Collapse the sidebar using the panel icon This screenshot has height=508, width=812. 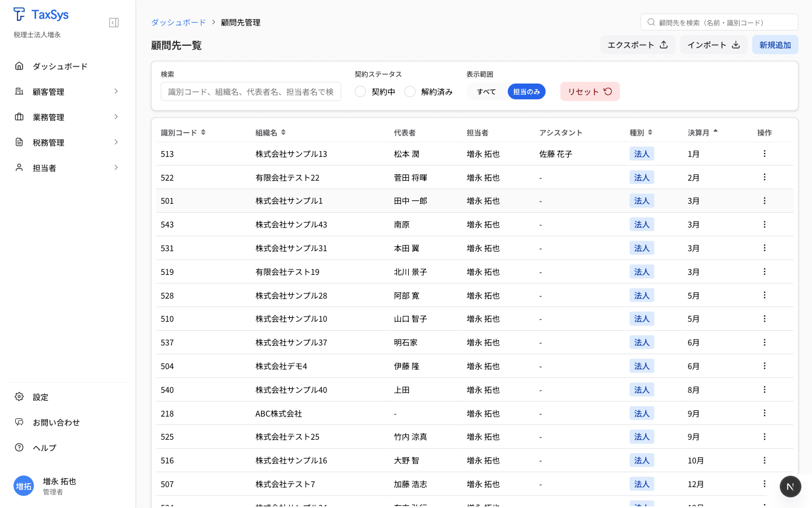(113, 23)
